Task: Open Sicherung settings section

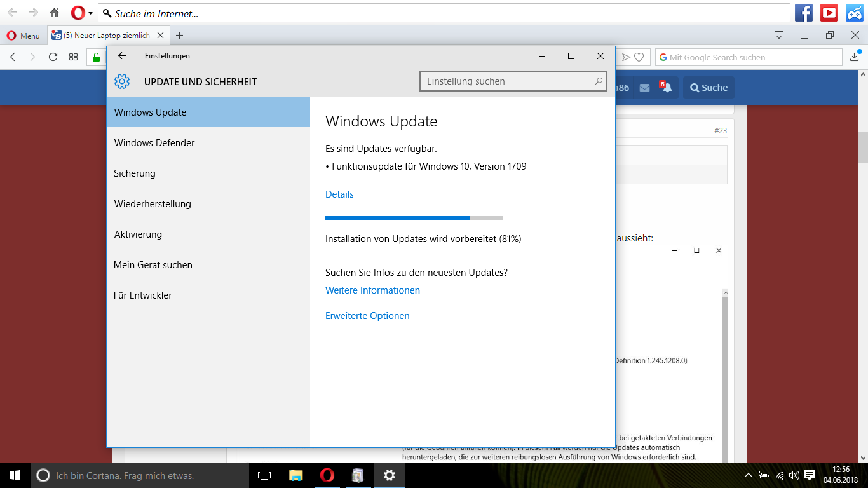Action: [x=208, y=173]
